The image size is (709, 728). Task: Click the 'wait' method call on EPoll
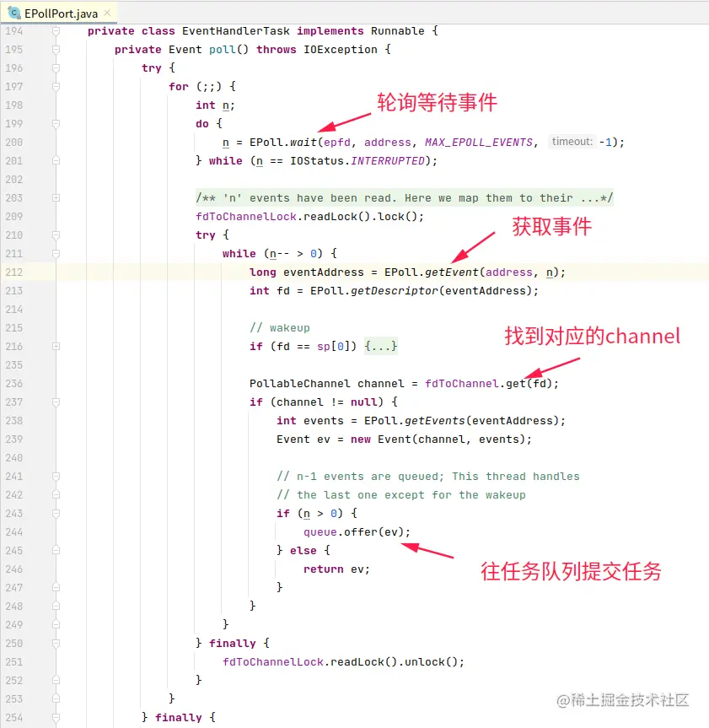point(303,143)
